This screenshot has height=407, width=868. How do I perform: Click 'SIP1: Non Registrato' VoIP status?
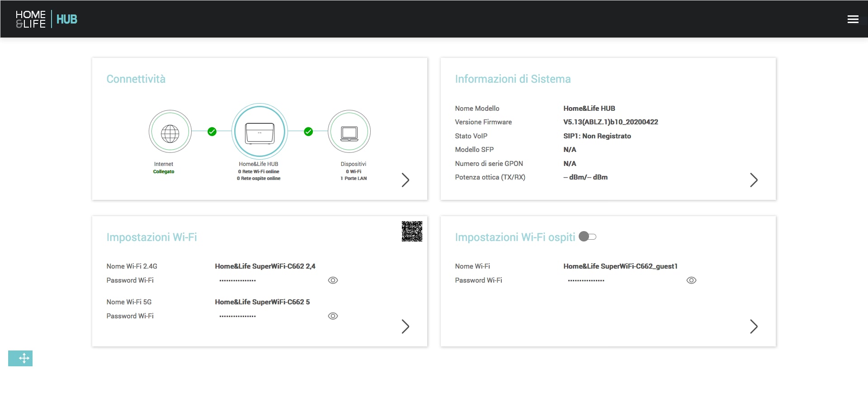[x=597, y=136]
